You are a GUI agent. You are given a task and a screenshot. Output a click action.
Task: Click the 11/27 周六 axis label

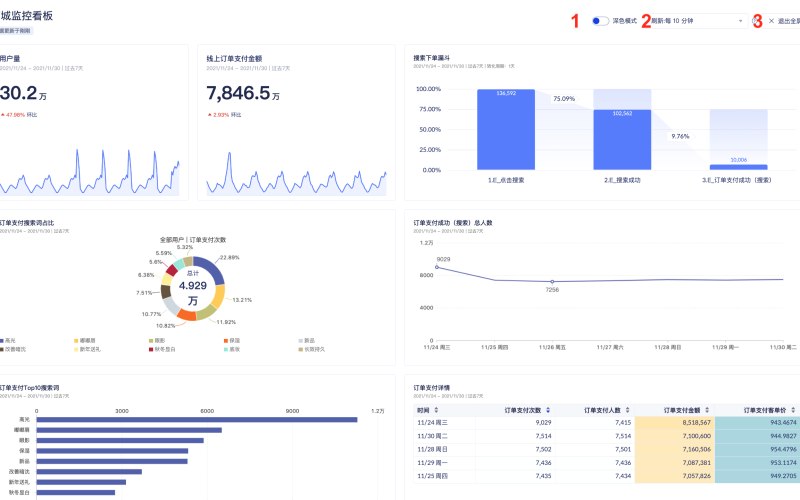click(610, 347)
